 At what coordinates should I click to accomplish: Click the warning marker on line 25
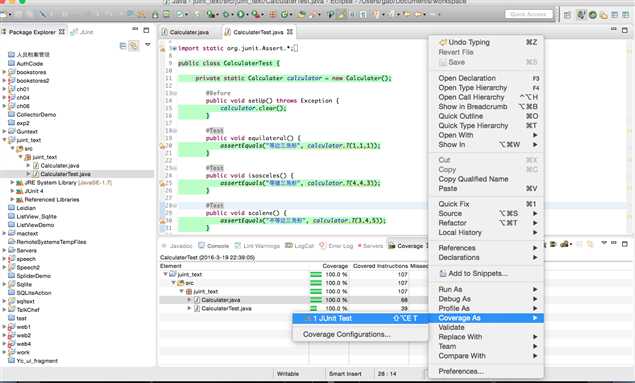(162, 183)
